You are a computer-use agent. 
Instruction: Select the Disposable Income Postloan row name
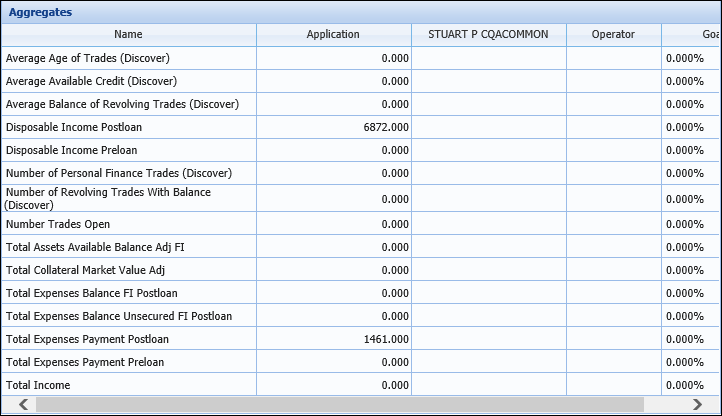(x=74, y=127)
